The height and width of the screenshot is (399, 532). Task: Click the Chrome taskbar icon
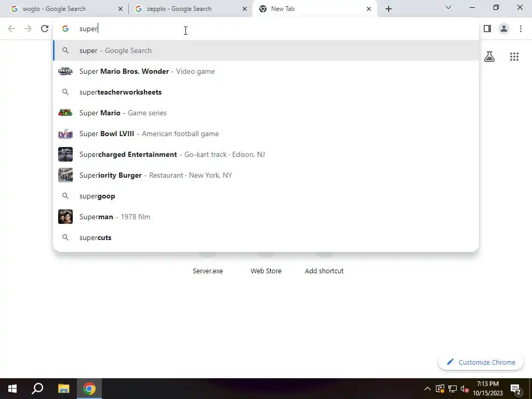coord(89,389)
